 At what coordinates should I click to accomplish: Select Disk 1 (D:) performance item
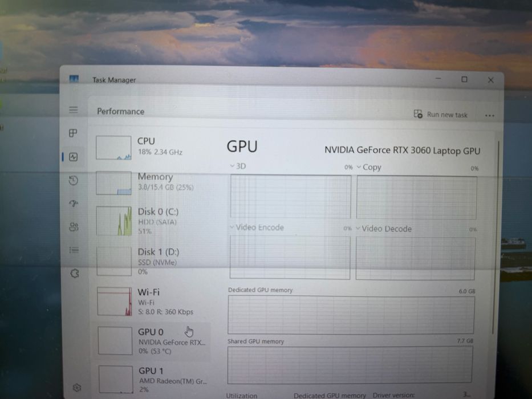click(x=152, y=261)
